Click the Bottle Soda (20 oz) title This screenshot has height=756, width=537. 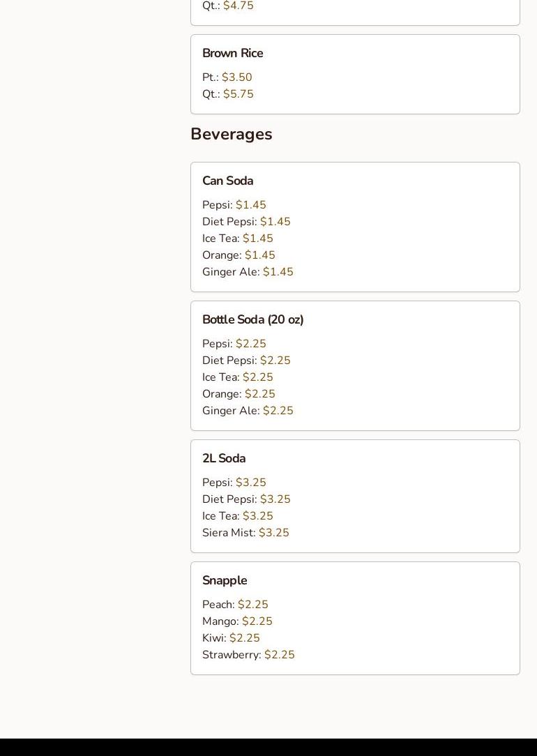click(252, 319)
